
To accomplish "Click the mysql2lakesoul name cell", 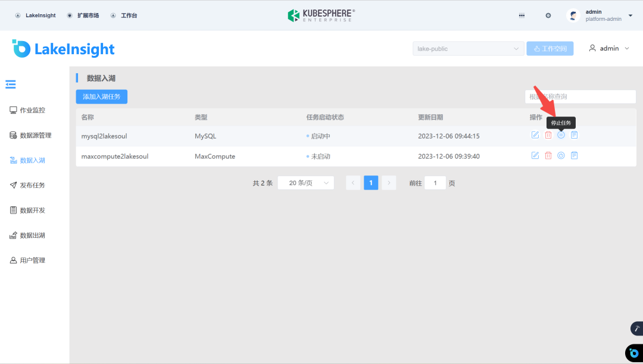I will tap(104, 136).
